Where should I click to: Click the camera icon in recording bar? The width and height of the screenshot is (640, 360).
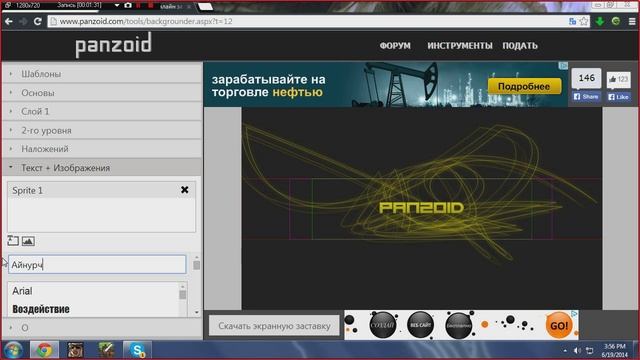[128, 5]
